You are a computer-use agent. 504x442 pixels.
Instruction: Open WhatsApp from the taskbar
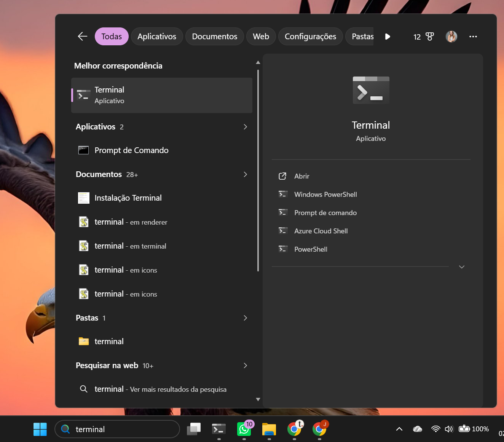[x=244, y=429]
